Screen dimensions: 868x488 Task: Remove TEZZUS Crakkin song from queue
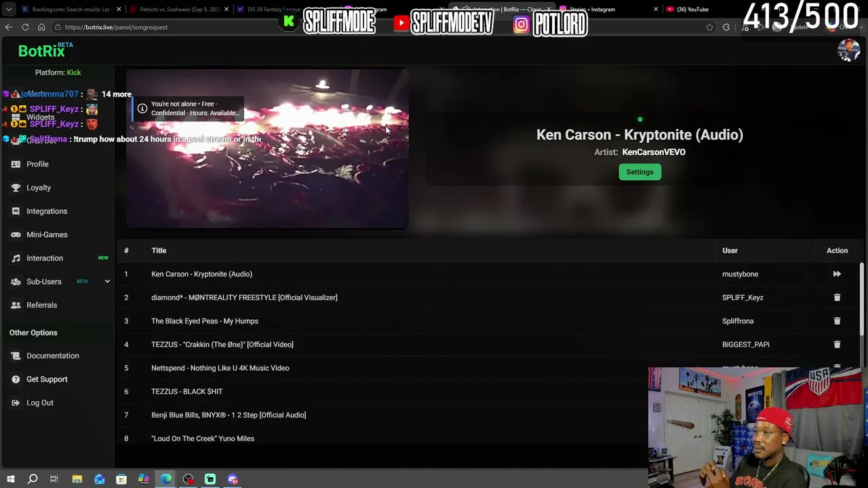point(837,344)
